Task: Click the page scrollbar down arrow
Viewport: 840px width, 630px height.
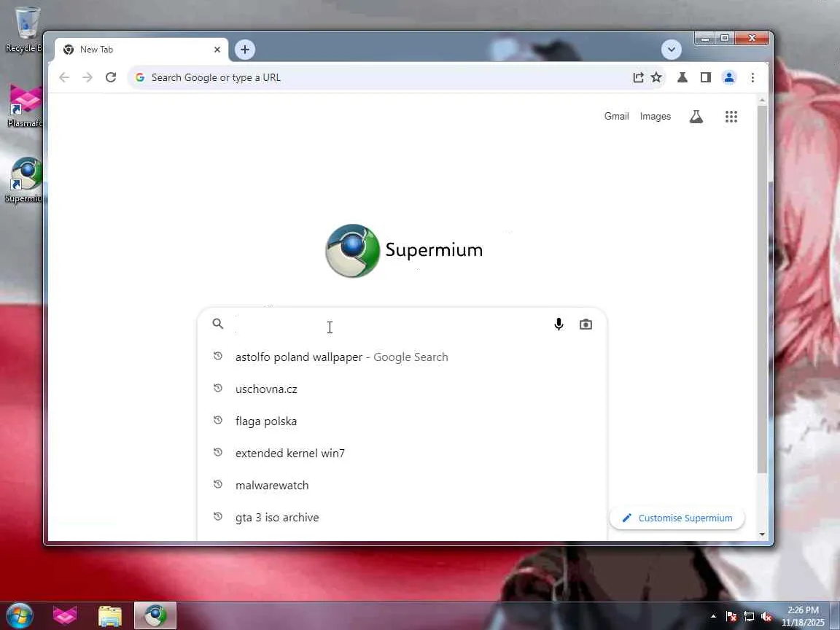Action: pos(762,534)
